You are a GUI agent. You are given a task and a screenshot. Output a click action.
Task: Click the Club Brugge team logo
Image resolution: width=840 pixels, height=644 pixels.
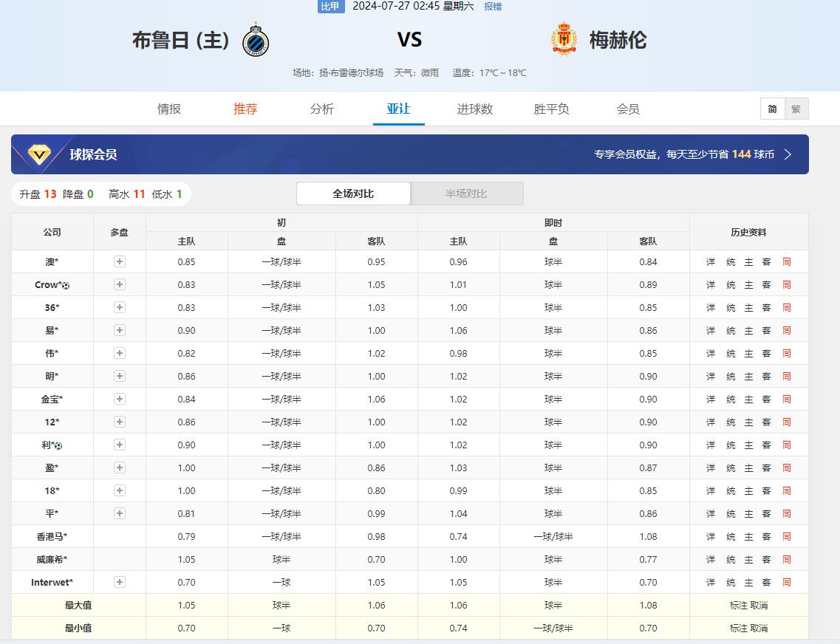[x=256, y=39]
